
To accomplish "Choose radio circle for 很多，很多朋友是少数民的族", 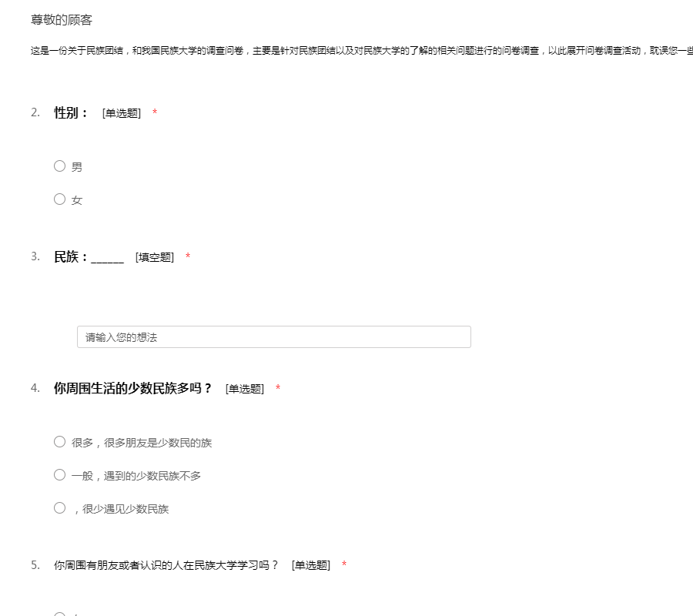I will (59, 441).
